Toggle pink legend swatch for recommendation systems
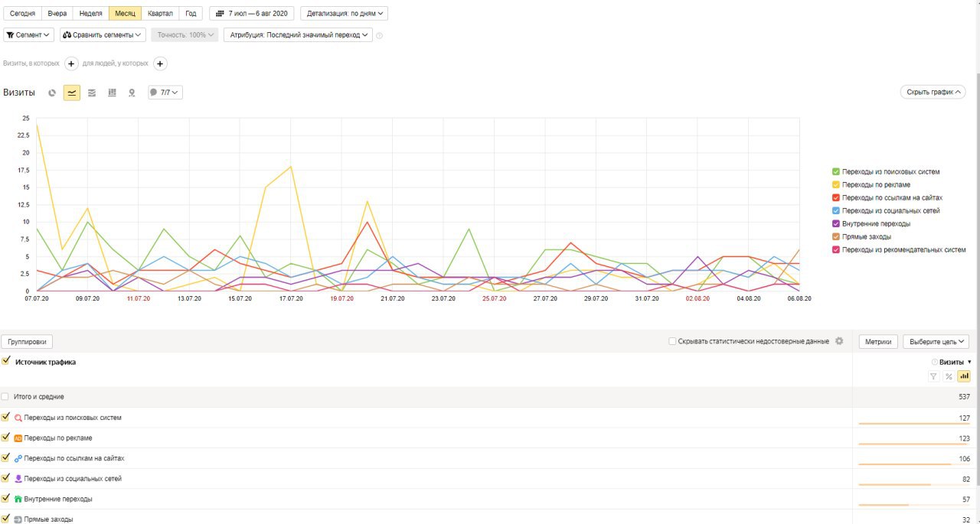Image resolution: width=980 pixels, height=524 pixels. 836,249
